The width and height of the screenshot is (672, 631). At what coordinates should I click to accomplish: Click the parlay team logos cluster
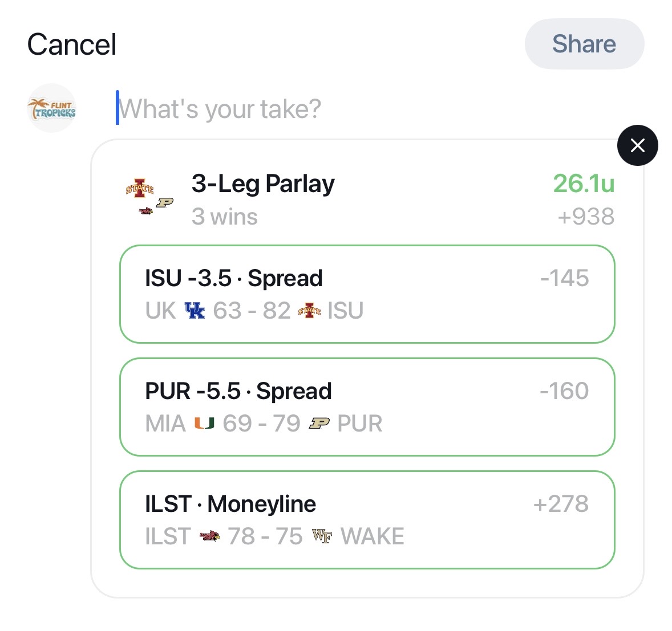point(149,197)
